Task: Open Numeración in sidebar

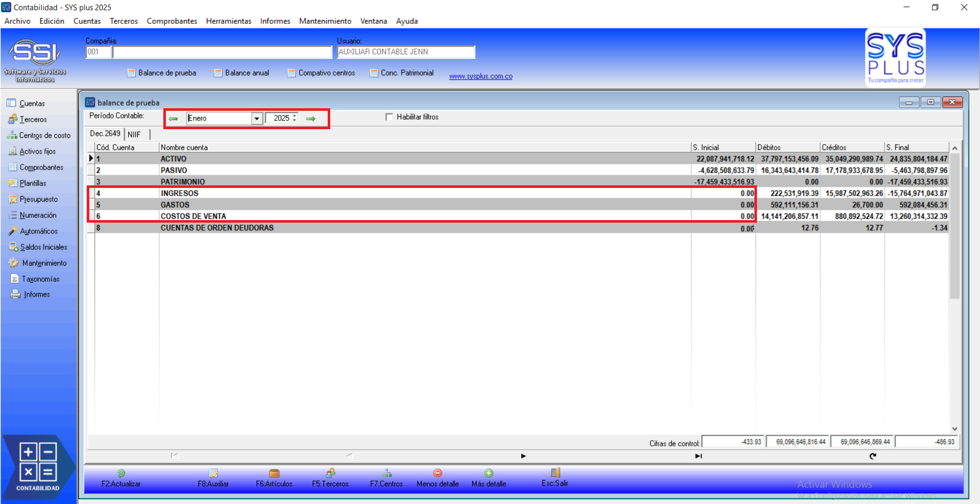Action: (x=33, y=215)
